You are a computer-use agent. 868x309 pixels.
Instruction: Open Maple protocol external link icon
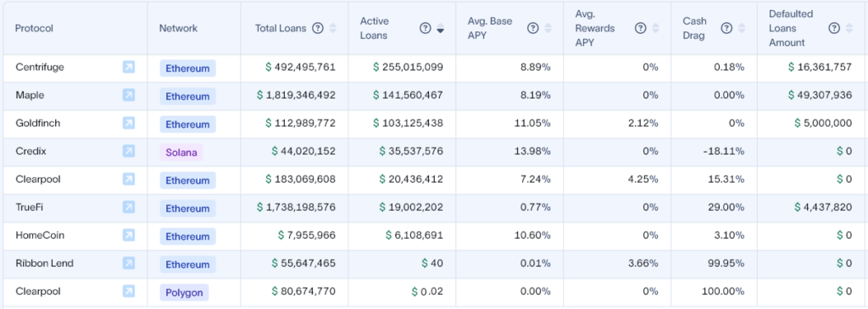[x=129, y=95]
